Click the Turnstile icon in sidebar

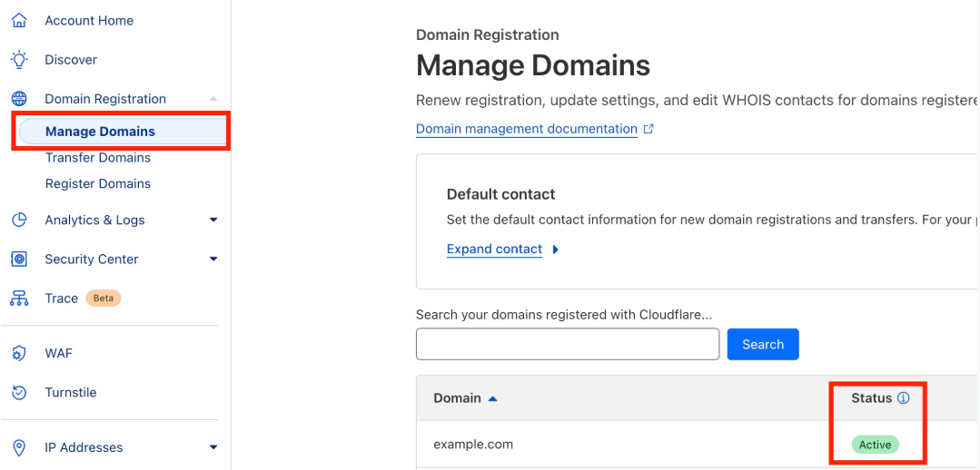coord(19,393)
